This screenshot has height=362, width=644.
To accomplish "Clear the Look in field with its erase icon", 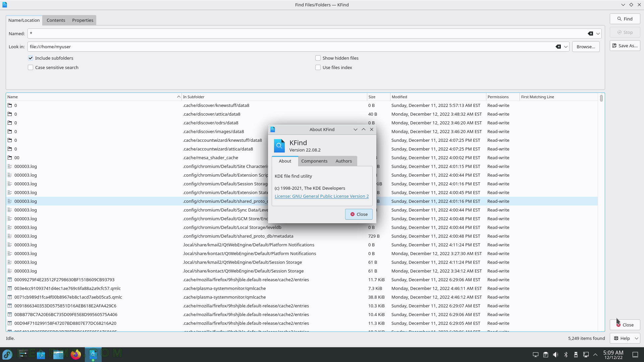I will pos(558,47).
